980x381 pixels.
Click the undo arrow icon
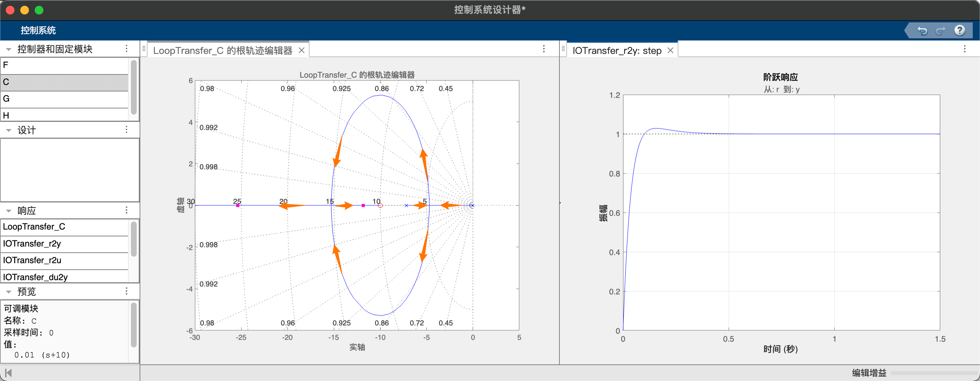tap(922, 30)
